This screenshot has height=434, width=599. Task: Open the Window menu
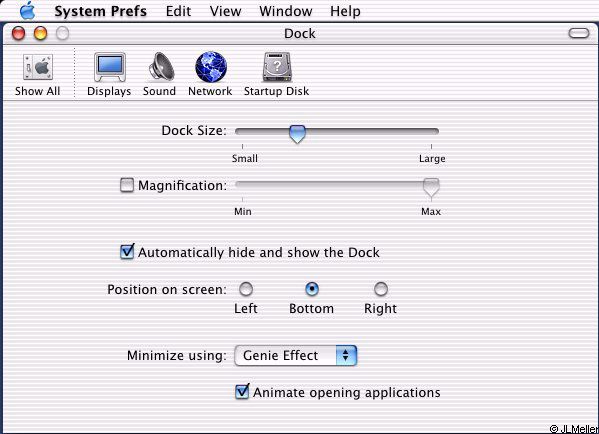[286, 11]
